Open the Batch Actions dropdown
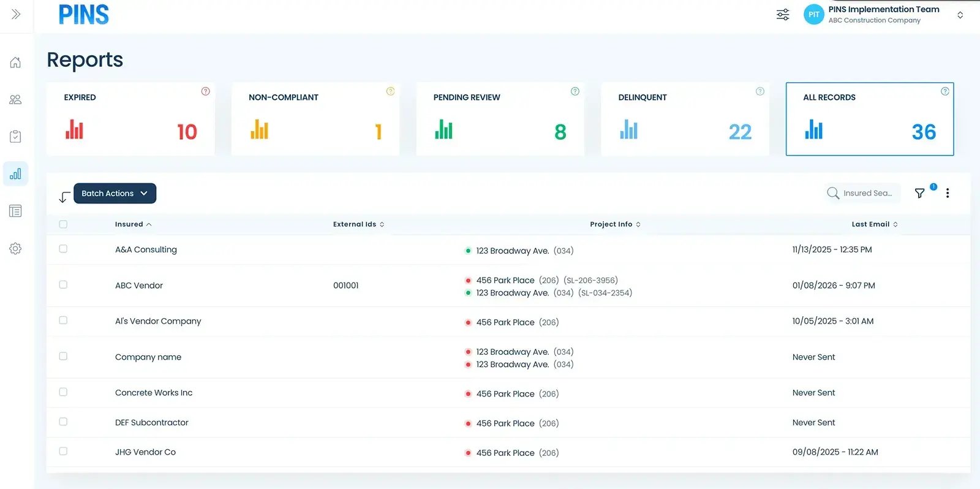 (115, 193)
